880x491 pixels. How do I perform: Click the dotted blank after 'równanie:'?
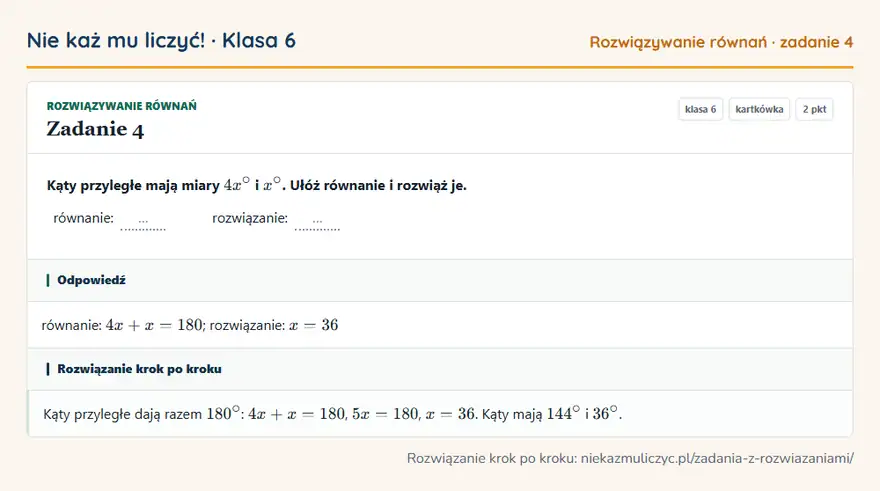[x=143, y=222]
